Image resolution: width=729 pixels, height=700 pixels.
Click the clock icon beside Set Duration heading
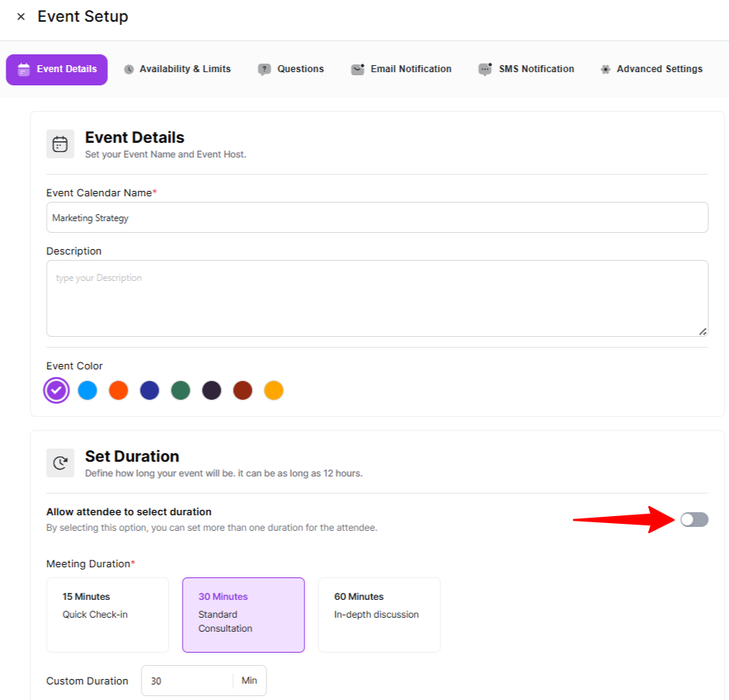pyautogui.click(x=60, y=463)
